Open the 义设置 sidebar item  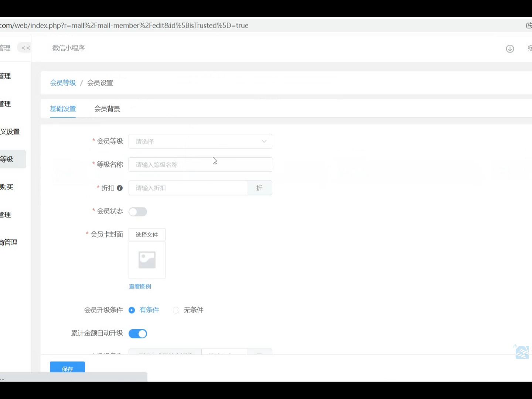click(x=10, y=132)
